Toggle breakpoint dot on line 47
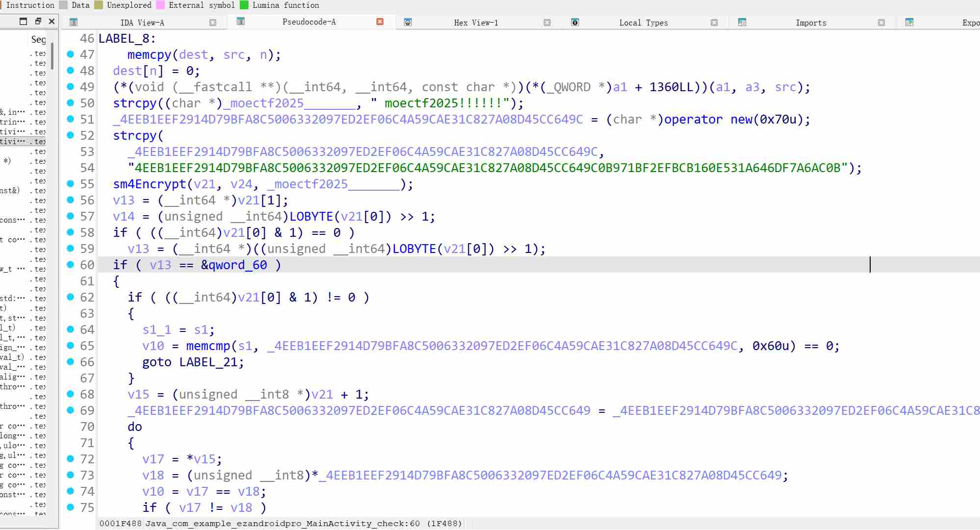980x530 pixels. [71, 54]
